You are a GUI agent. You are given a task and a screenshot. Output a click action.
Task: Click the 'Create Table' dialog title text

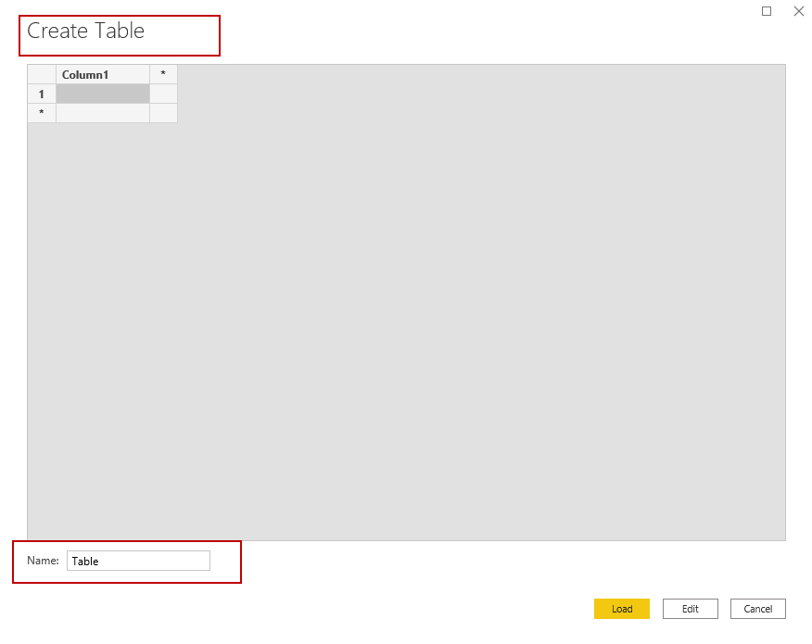pos(85,31)
